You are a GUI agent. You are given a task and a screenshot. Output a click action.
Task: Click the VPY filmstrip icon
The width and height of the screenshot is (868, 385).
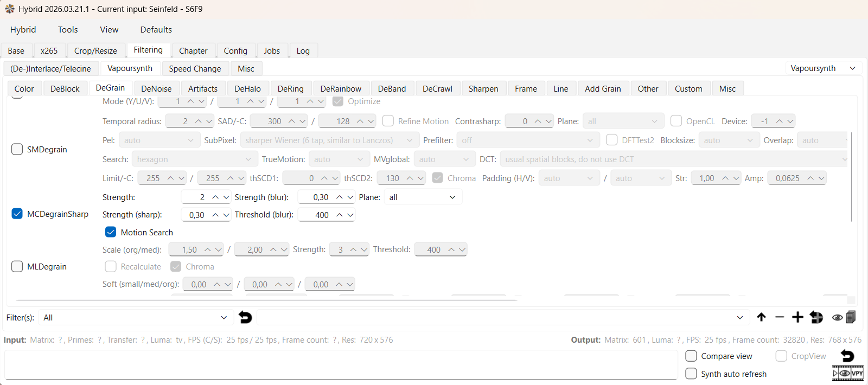click(x=857, y=373)
